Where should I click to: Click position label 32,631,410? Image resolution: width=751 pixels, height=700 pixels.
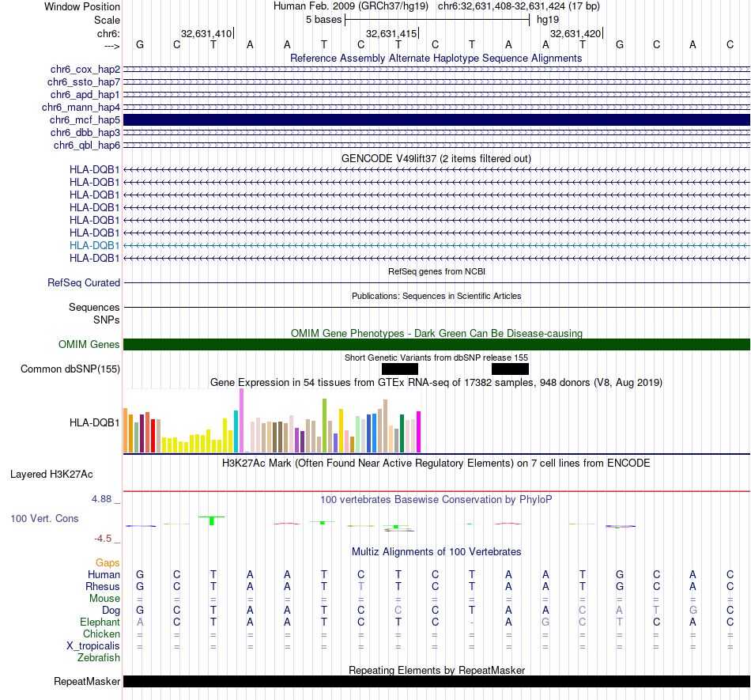[x=206, y=33]
